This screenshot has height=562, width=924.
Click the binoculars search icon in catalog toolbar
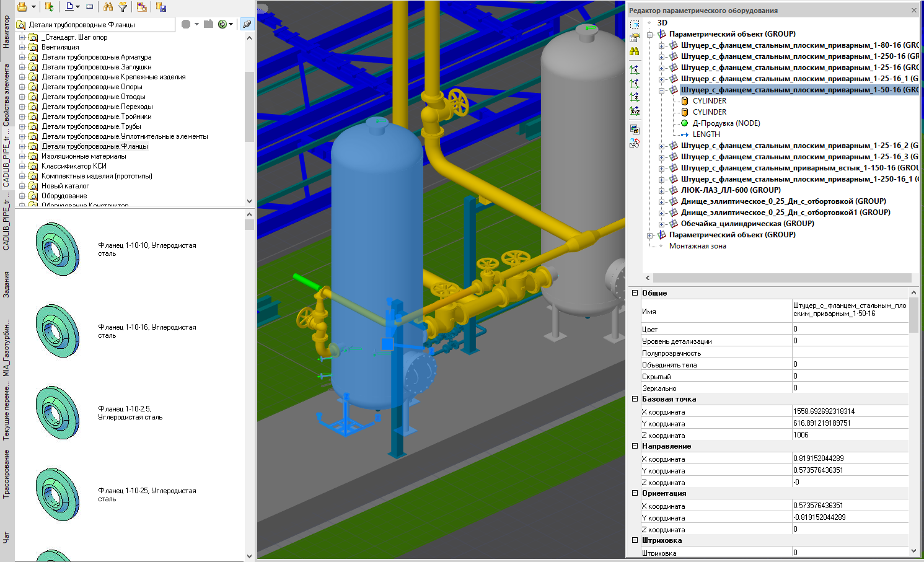(x=108, y=7)
